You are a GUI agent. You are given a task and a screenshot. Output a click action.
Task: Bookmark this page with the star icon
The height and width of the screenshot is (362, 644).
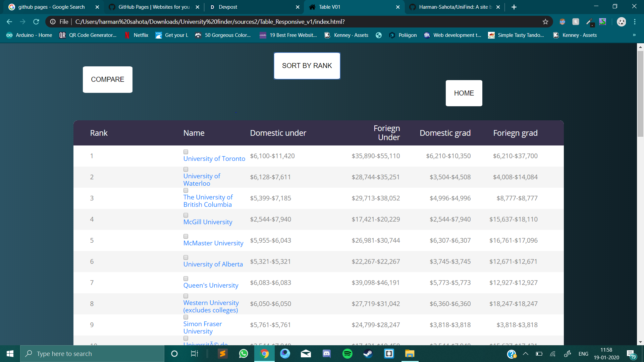point(545,22)
